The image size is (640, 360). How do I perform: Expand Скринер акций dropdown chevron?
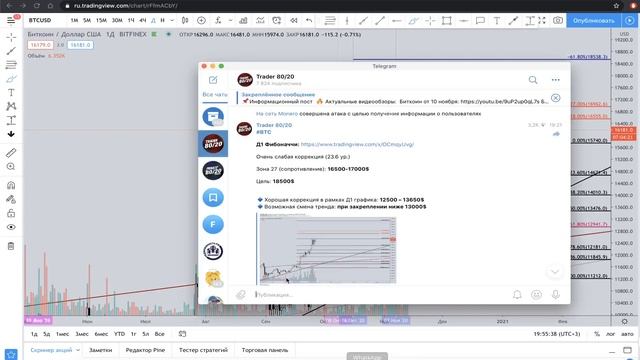tap(78, 350)
